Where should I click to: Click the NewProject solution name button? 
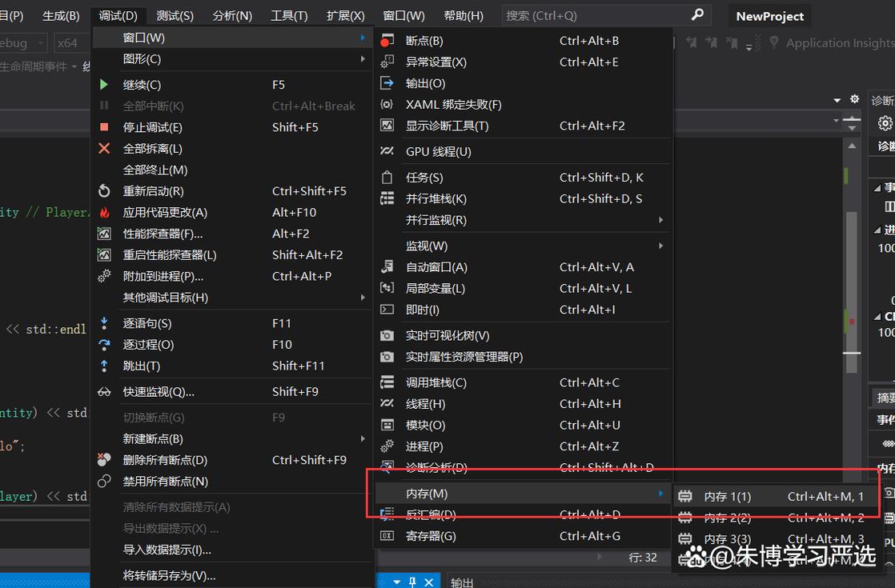(769, 16)
